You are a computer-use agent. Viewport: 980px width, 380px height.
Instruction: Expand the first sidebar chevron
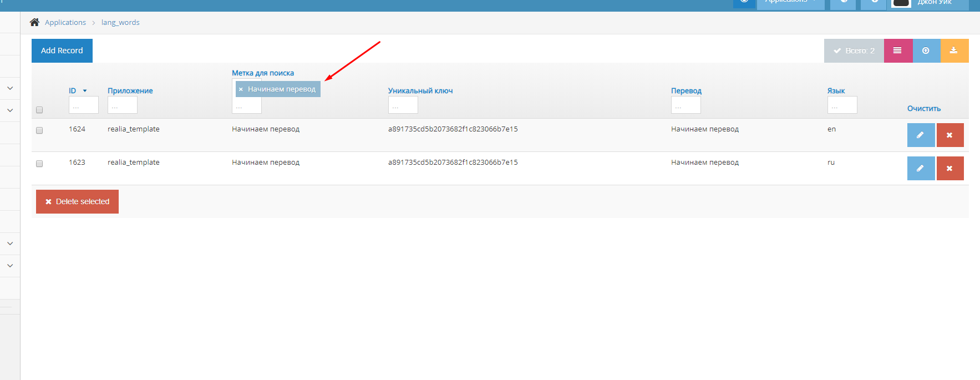10,88
